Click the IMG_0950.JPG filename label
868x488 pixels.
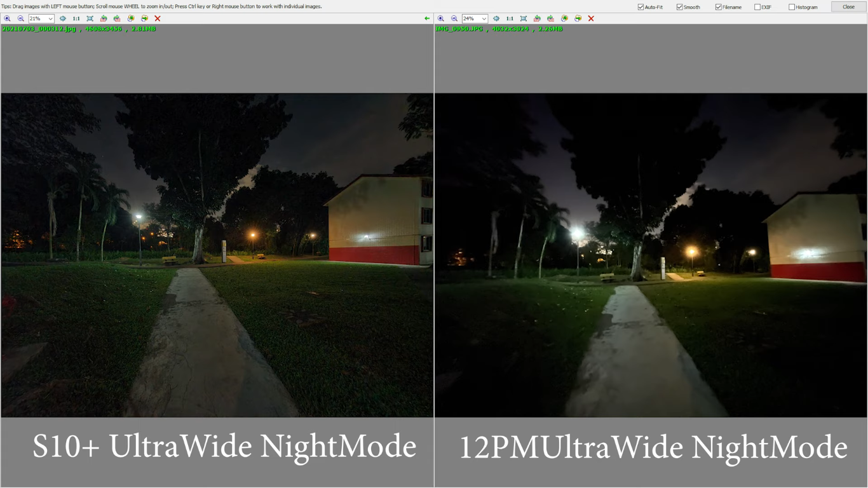pos(459,29)
